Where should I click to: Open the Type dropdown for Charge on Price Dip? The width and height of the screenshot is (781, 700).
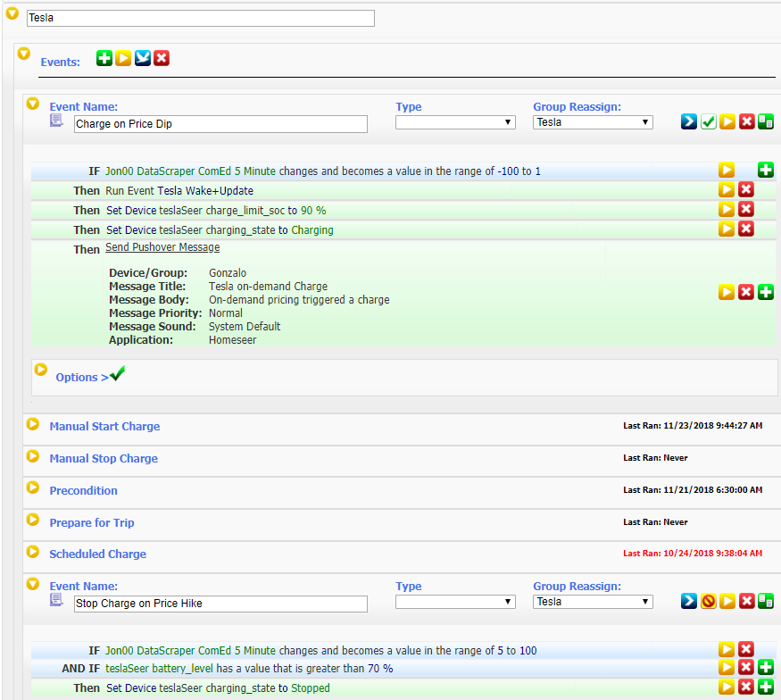[455, 122]
